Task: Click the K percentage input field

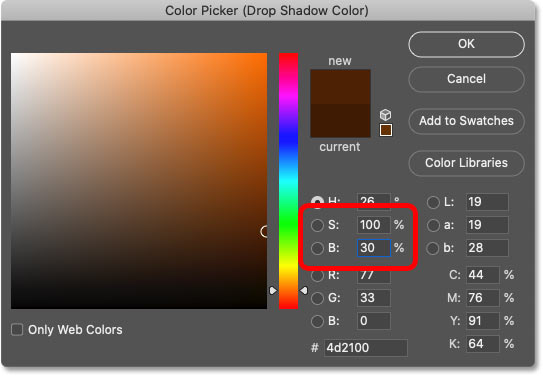Action: 483,344
